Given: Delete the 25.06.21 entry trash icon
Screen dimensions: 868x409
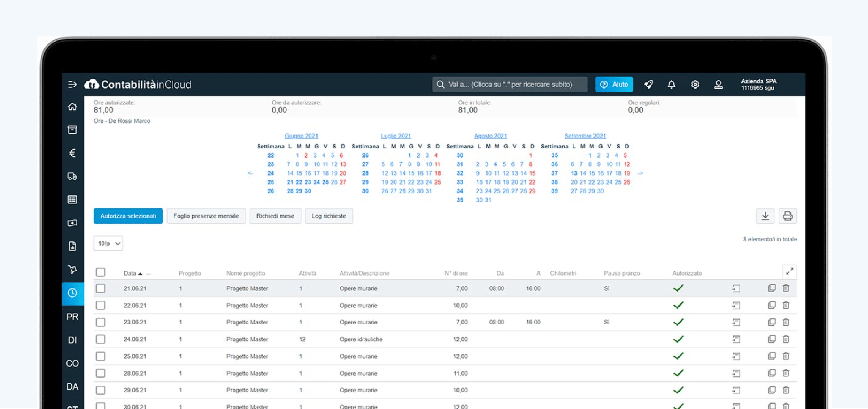Looking at the screenshot, I should 786,356.
